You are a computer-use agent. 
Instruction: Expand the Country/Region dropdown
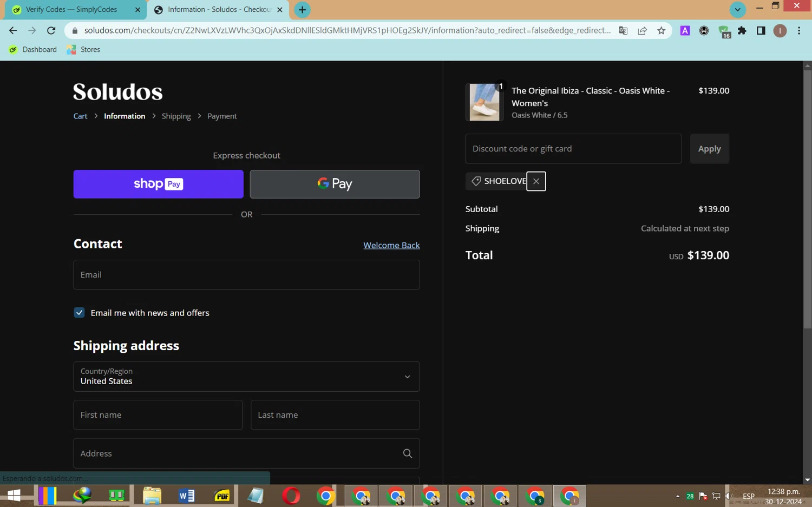tap(246, 377)
